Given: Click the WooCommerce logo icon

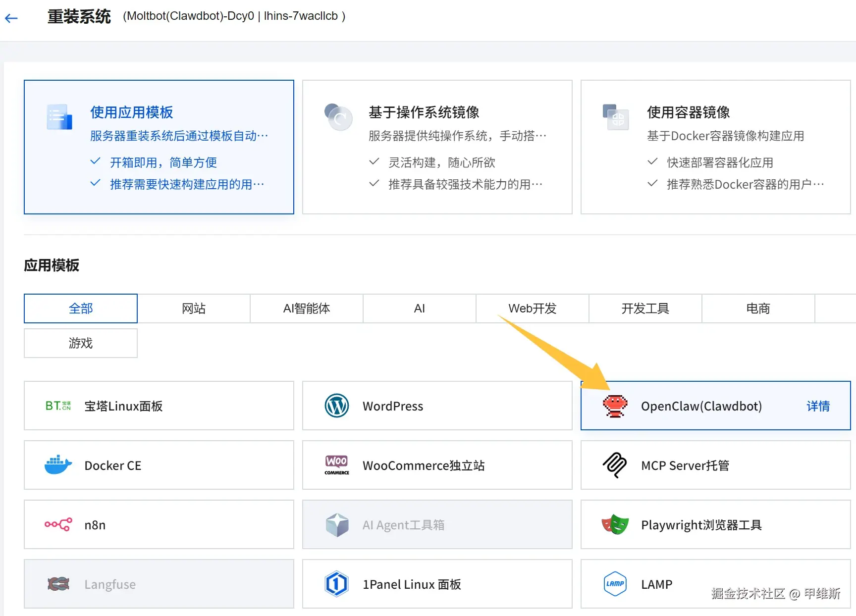Looking at the screenshot, I should tap(337, 465).
